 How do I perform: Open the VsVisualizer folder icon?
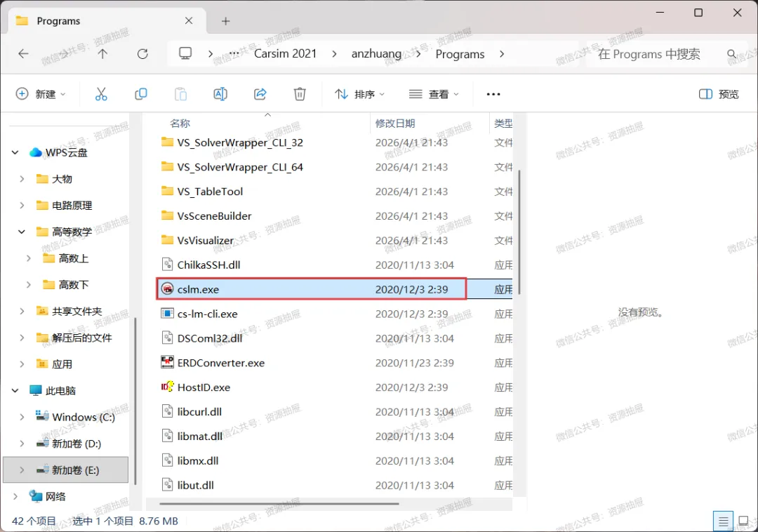pos(167,239)
